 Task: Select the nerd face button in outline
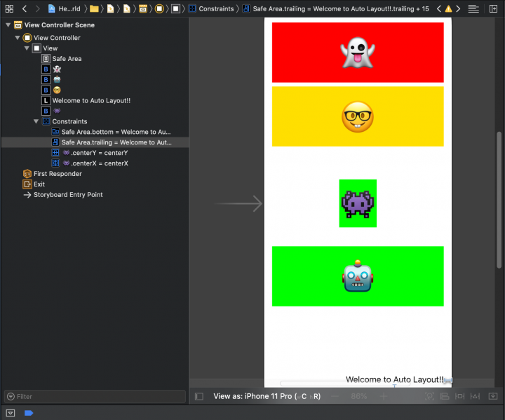(x=95, y=90)
